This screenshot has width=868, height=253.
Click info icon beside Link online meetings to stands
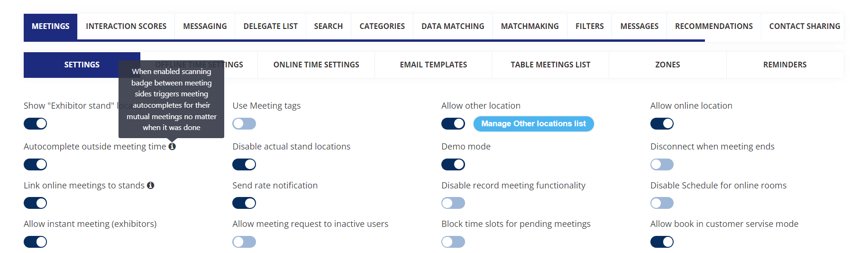pos(150,186)
